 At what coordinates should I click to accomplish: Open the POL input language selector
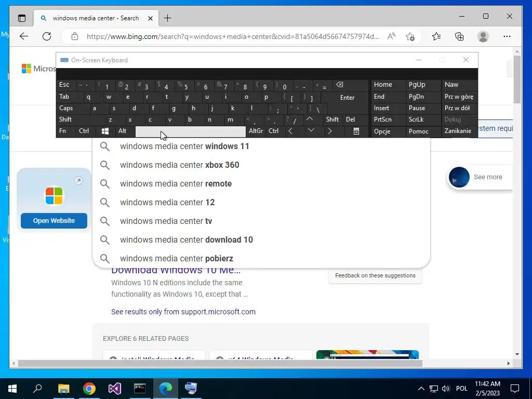tap(461, 389)
